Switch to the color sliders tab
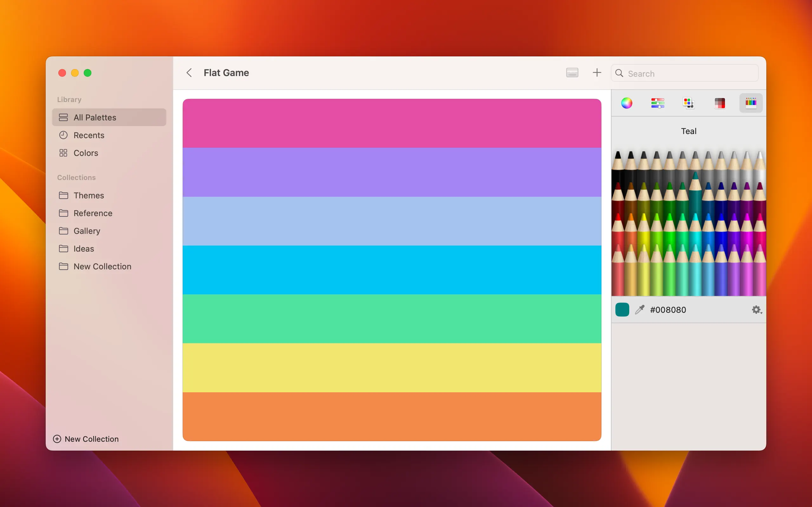Screen dimensions: 812x507 tap(657, 103)
